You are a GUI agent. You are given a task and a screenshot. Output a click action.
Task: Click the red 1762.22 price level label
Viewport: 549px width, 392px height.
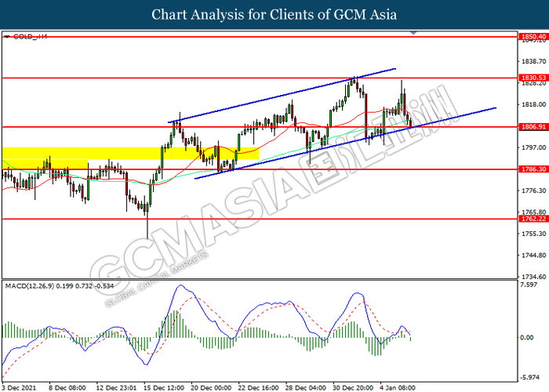[x=533, y=219]
